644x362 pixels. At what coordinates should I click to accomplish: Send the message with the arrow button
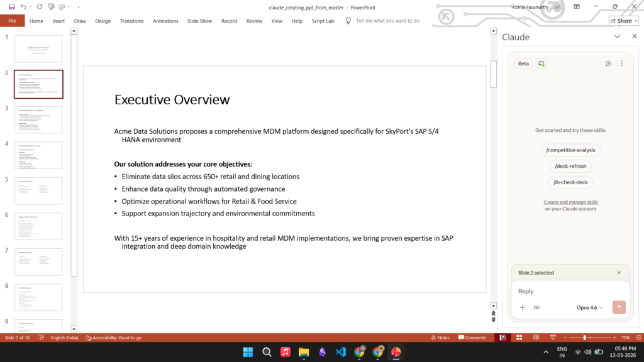click(619, 307)
